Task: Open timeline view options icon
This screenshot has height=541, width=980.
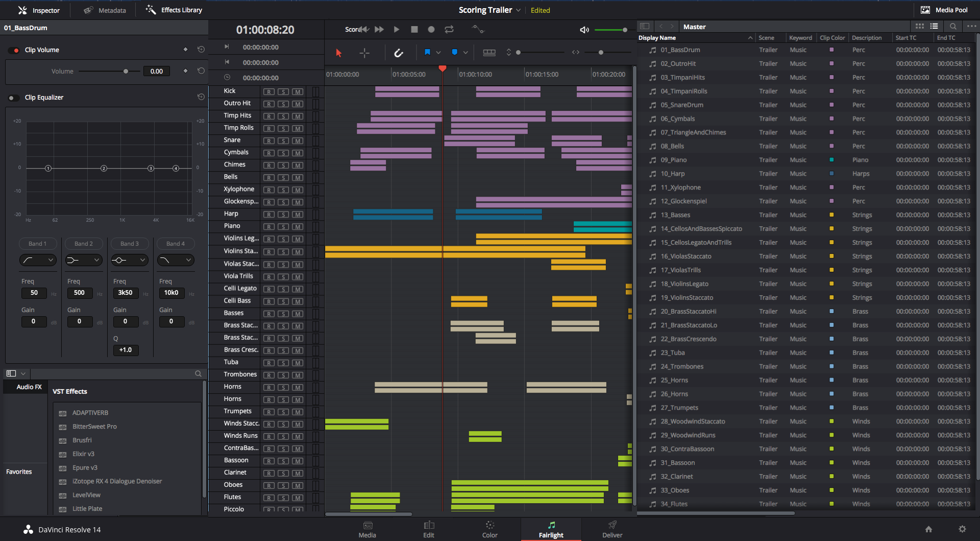Action: coord(489,53)
